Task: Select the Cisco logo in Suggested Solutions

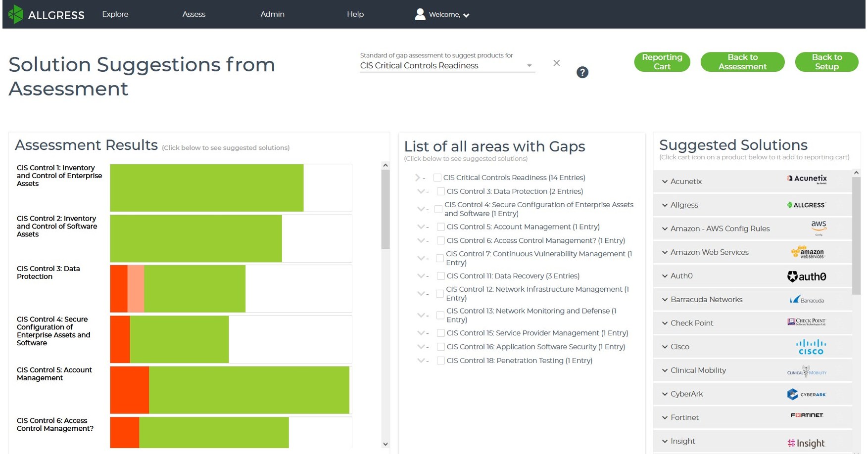Action: [x=811, y=346]
